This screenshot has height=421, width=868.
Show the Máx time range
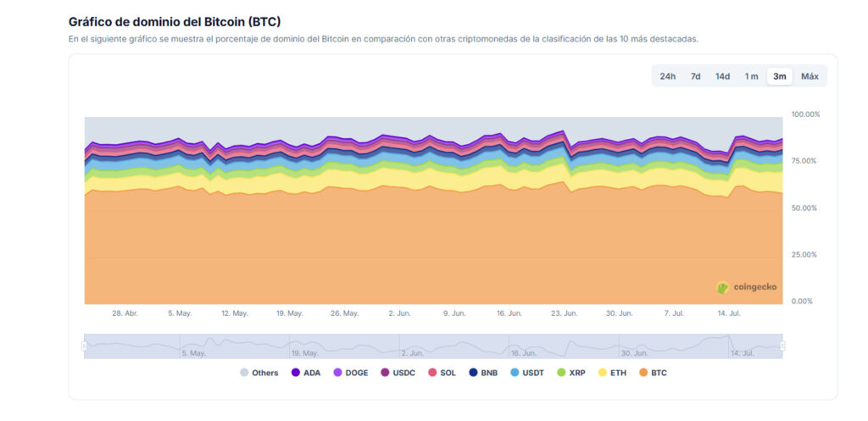(810, 76)
